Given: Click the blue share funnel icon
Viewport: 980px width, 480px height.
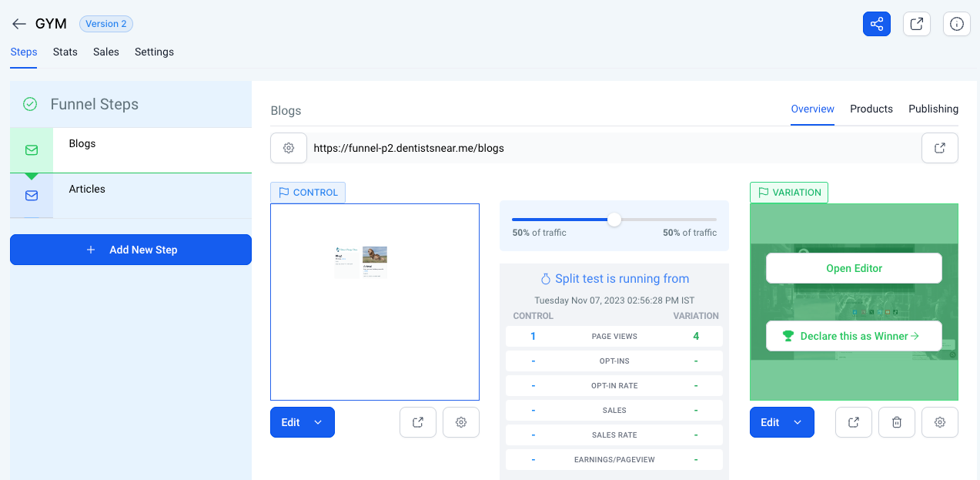Looking at the screenshot, I should point(876,24).
